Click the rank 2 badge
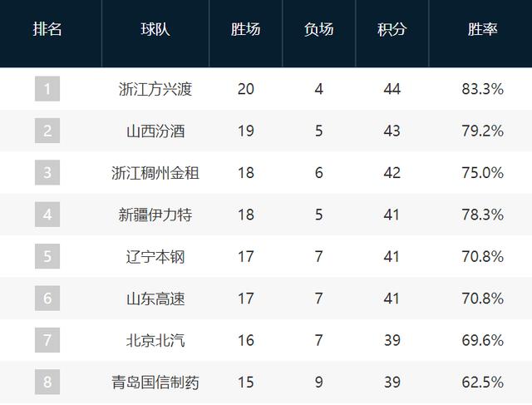The image size is (532, 405). click(x=47, y=131)
